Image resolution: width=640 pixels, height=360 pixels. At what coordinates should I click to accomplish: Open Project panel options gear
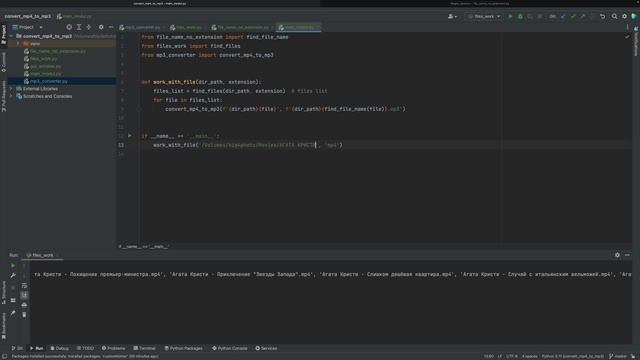pos(101,27)
